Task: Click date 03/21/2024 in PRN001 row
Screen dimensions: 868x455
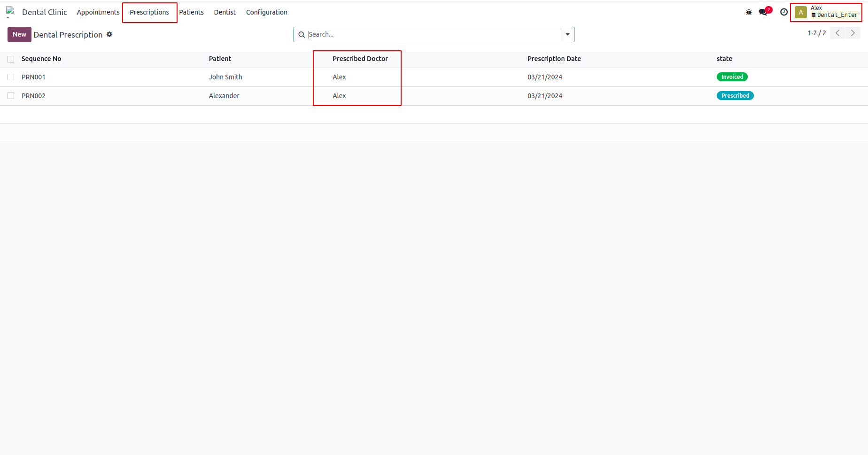Action: click(545, 77)
